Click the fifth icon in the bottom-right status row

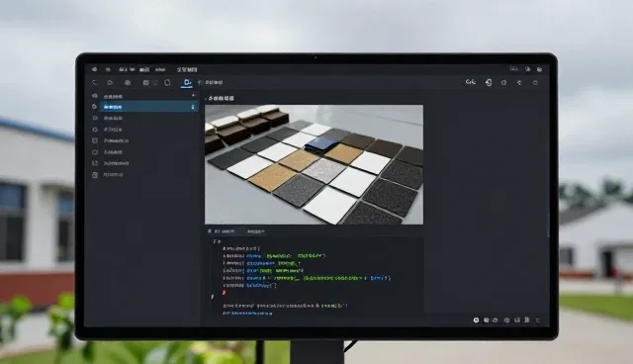click(x=517, y=320)
